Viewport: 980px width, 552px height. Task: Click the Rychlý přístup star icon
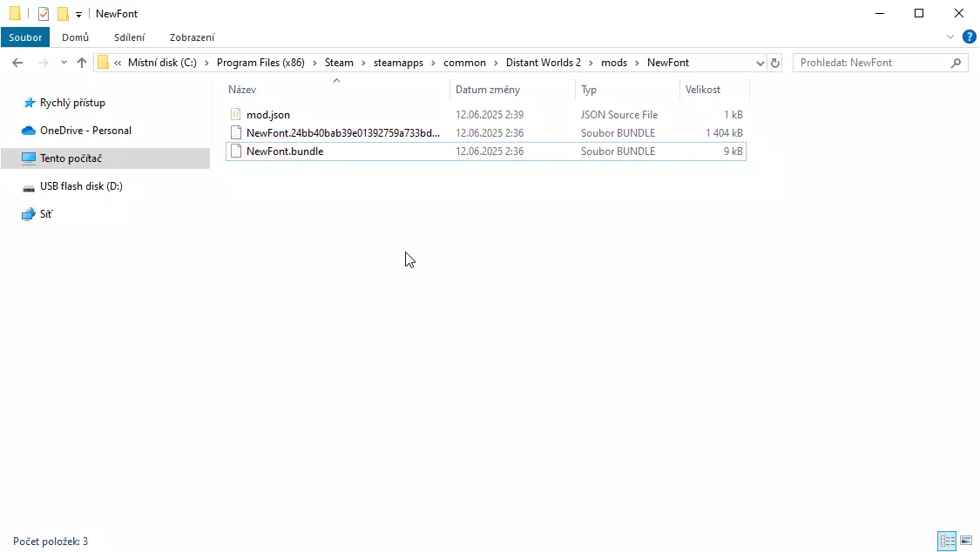[x=29, y=103]
